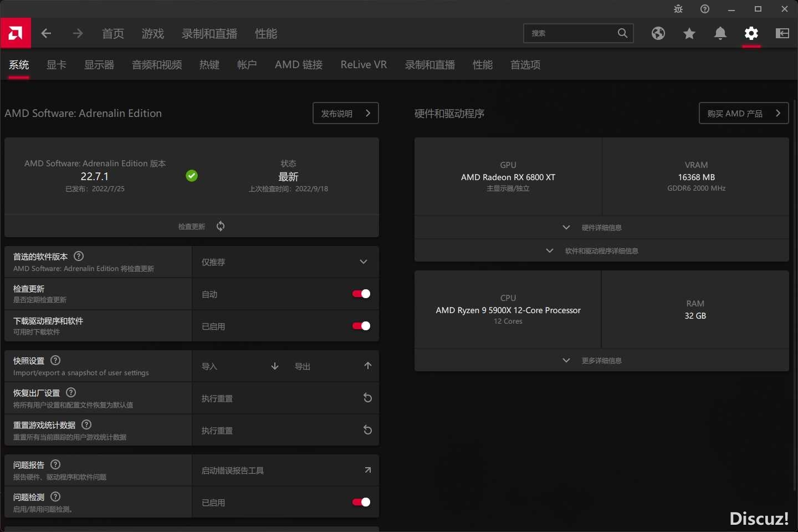
Task: Click the 32 GB RAM value
Action: [x=695, y=316]
